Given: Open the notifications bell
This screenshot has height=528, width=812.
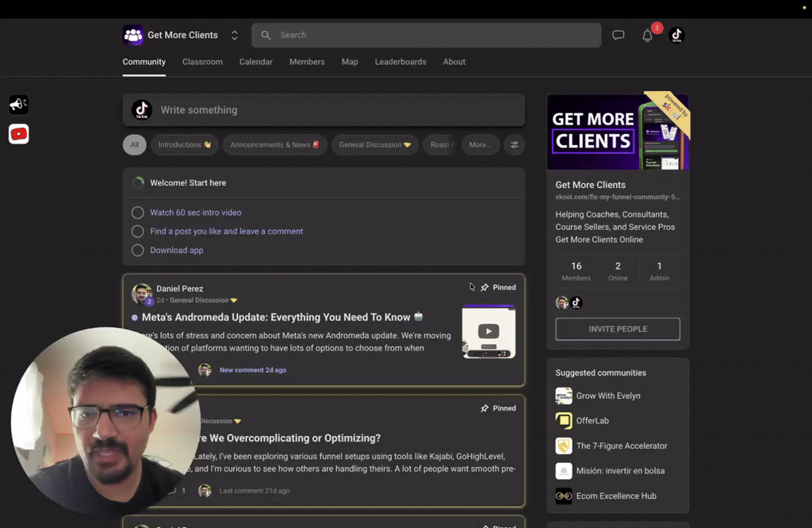Looking at the screenshot, I should pos(647,36).
